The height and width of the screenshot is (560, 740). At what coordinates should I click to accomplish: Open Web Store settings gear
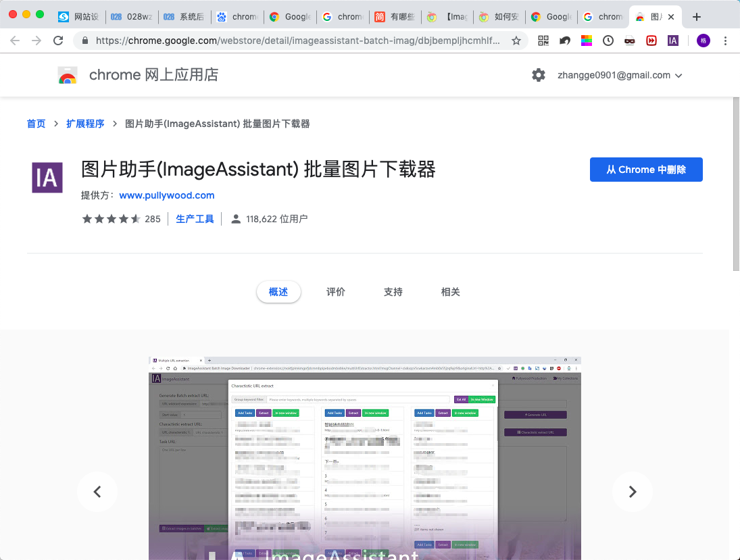coord(539,75)
